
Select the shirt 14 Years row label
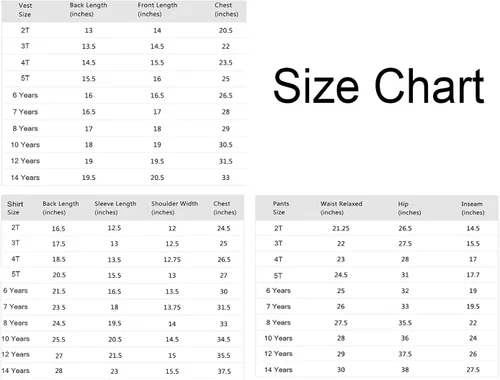[16, 371]
